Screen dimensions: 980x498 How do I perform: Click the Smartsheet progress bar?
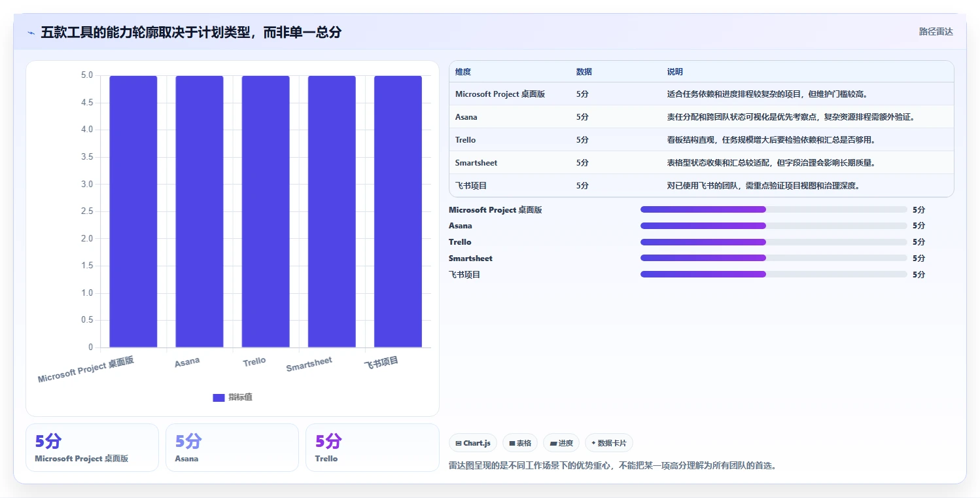point(774,258)
